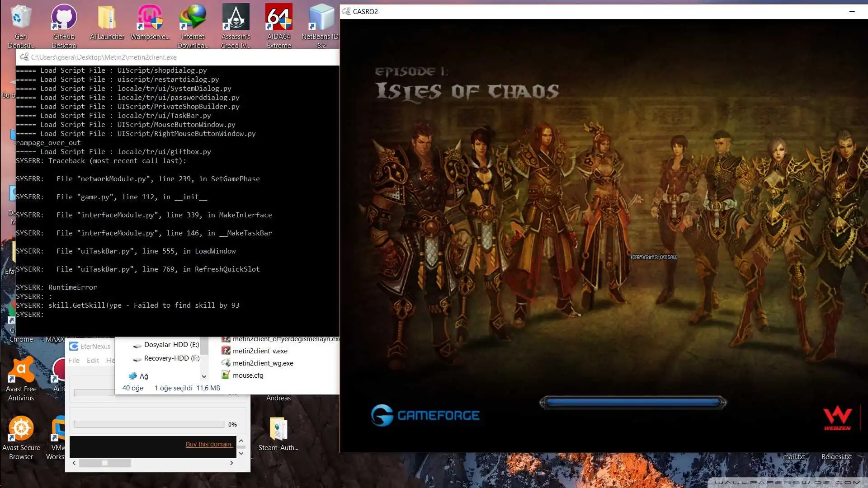
Task: Click the console line with 'game.py", line 112'
Action: 111,197
